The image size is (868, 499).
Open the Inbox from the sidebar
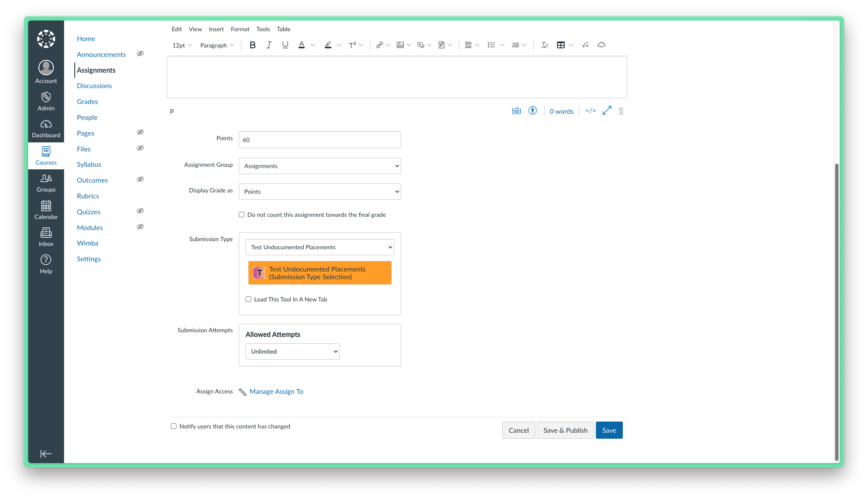[46, 237]
